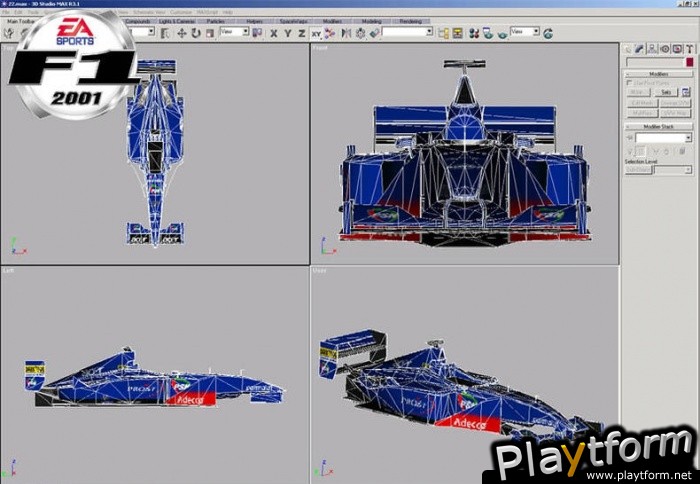700x484 pixels.
Task: Open the Modify command panel tab
Action: coord(640,49)
